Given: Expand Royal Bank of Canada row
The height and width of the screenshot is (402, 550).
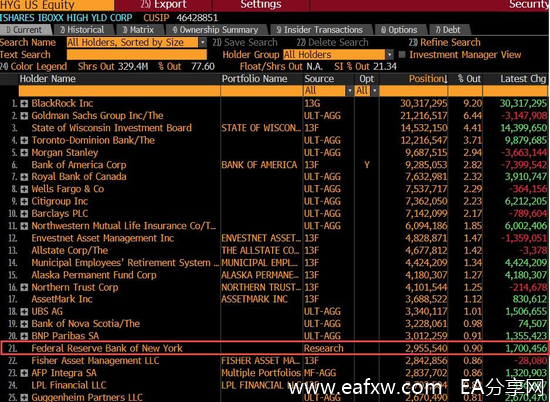Looking at the screenshot, I should (24, 177).
